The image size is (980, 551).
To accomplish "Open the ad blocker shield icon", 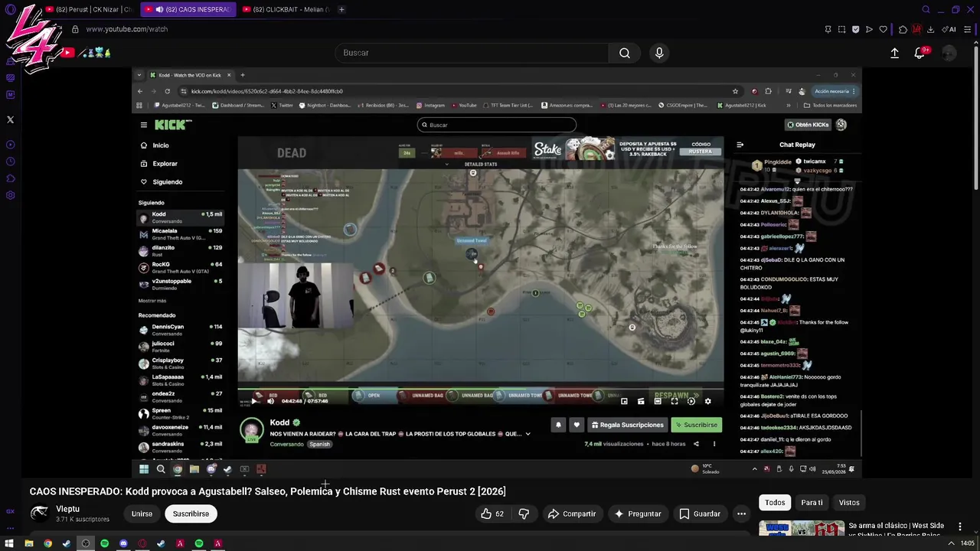I will (x=855, y=29).
